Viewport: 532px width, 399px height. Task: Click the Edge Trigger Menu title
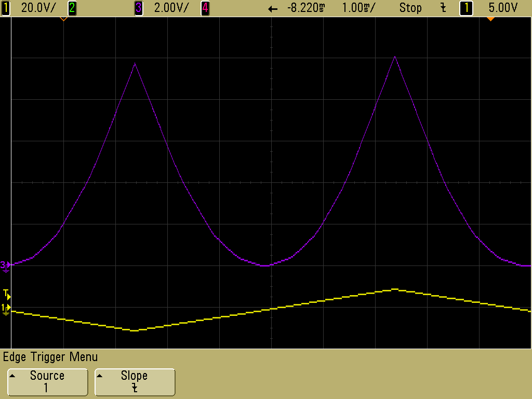[50, 357]
